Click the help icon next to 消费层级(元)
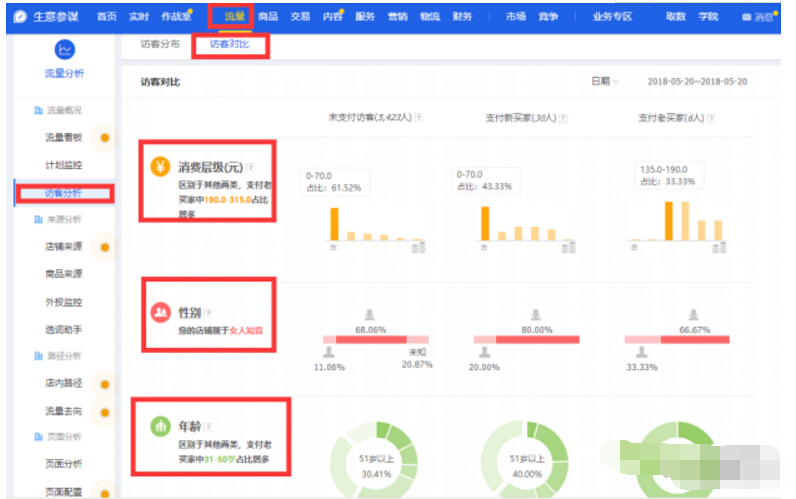Image resolution: width=796 pixels, height=499 pixels. 251,167
